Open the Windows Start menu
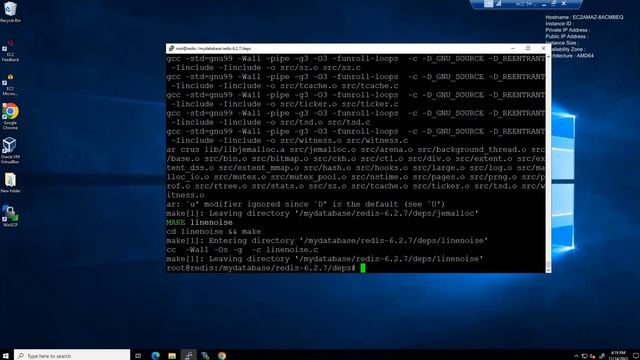 click(x=6, y=356)
